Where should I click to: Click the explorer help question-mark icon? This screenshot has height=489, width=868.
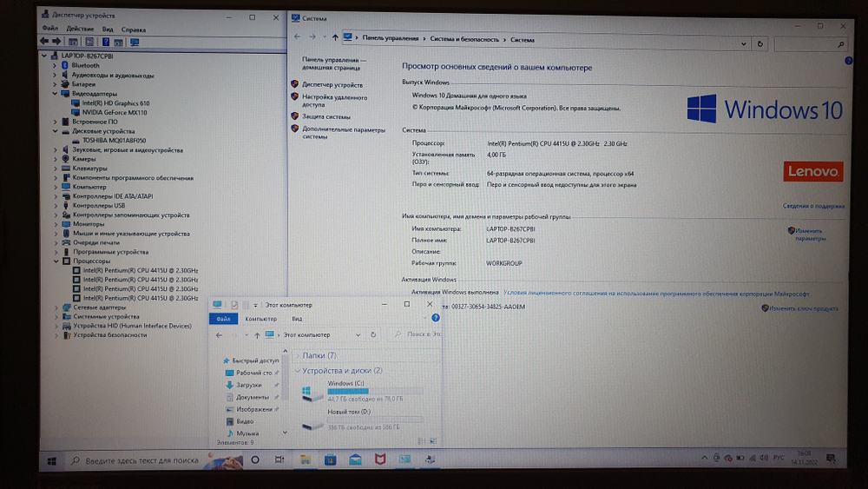point(436,318)
